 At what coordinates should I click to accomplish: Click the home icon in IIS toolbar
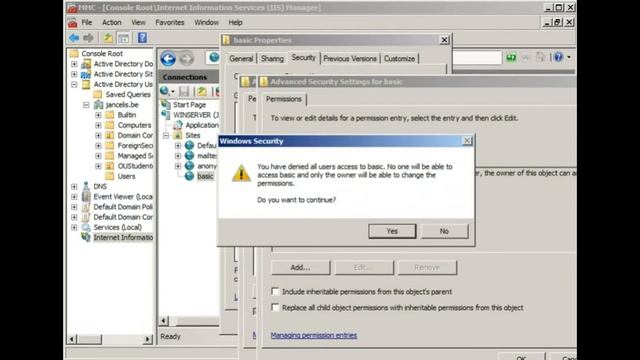tap(540, 57)
